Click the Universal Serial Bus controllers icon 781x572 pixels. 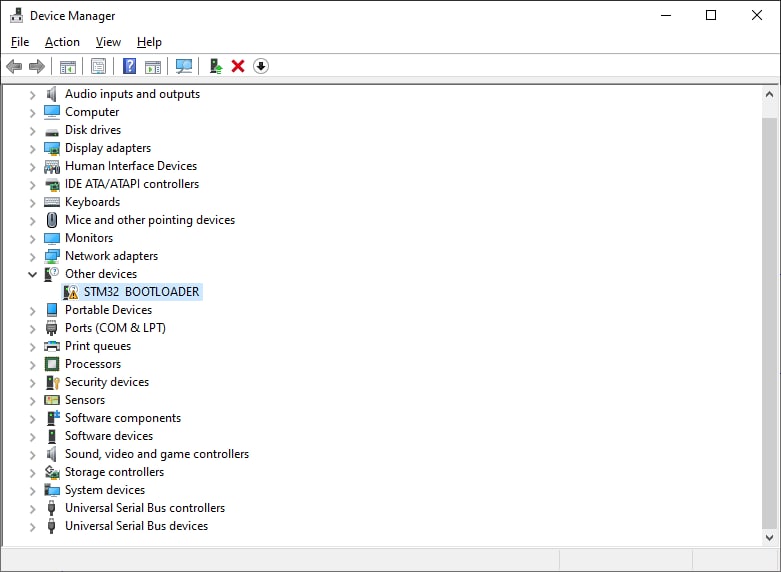[51, 508]
